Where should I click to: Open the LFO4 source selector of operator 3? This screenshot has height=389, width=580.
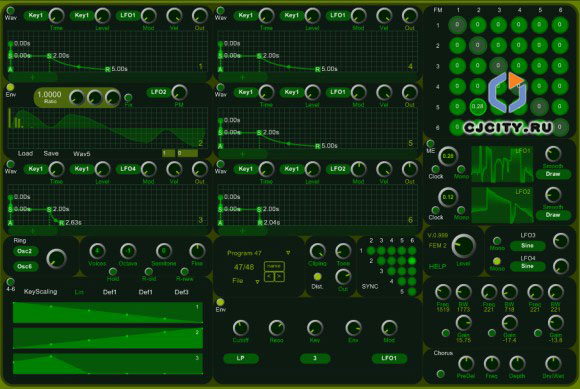pos(128,169)
